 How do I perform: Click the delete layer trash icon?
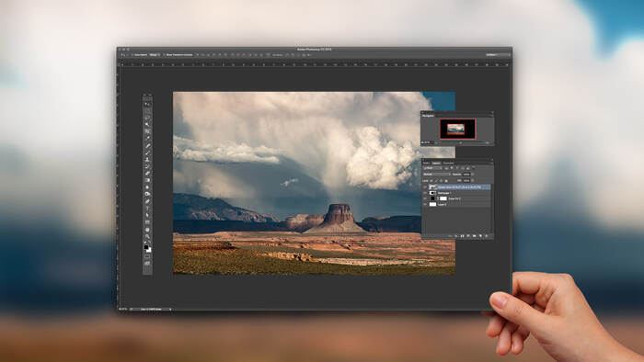tap(487, 236)
